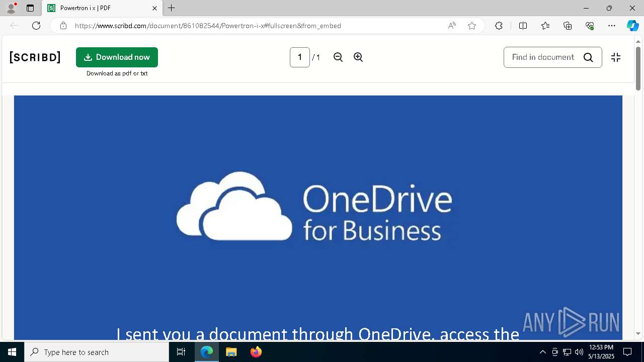Click the page vertical scrollbar thumb
The height and width of the screenshot is (362, 644).
(638, 68)
